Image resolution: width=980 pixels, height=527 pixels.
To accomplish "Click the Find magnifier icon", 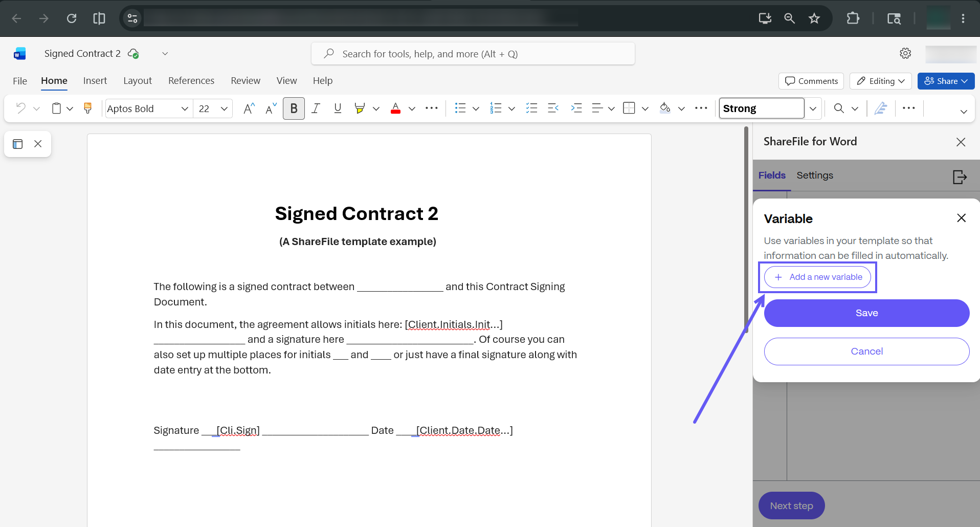I will 839,108.
